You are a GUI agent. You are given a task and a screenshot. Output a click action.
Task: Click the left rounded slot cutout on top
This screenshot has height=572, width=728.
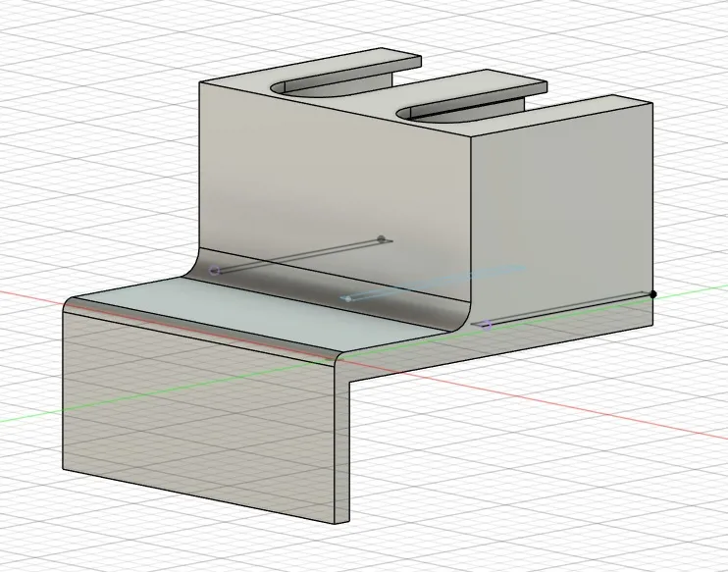click(x=332, y=86)
